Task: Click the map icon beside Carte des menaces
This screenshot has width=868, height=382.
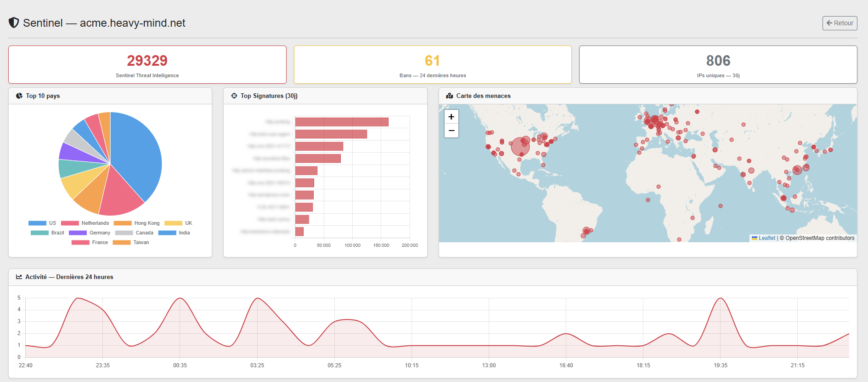Action: coord(450,96)
